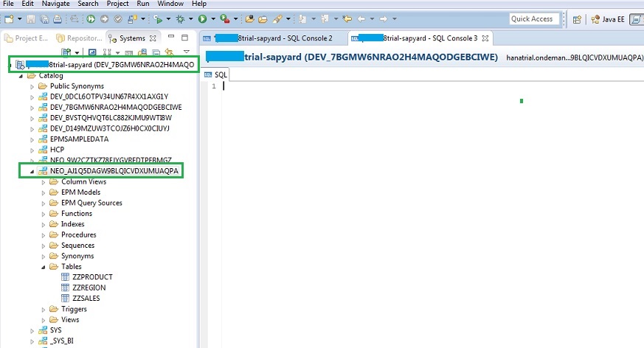This screenshot has width=644, height=348.
Task: Click the Open Task folder icon
Action: [x=263, y=19]
